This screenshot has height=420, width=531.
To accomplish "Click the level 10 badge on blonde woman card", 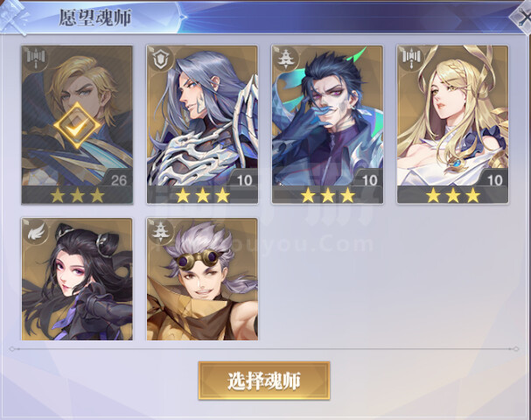I will [x=494, y=179].
